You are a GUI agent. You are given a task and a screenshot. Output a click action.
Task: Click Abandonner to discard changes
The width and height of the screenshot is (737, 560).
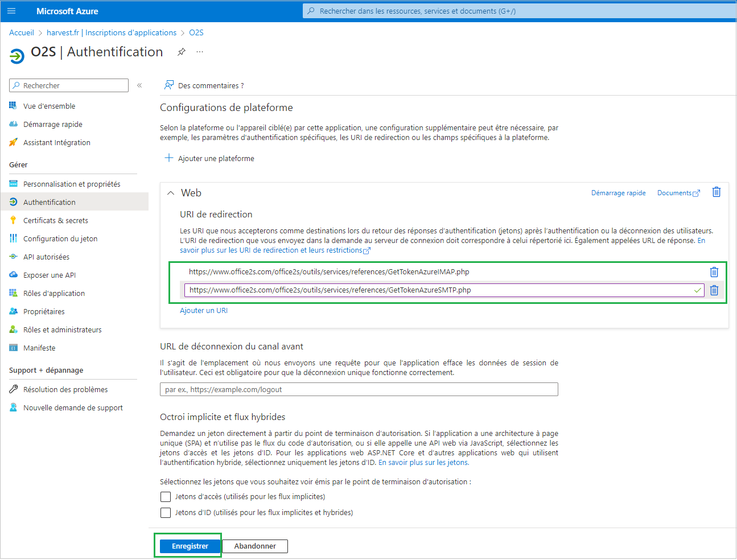tap(255, 546)
